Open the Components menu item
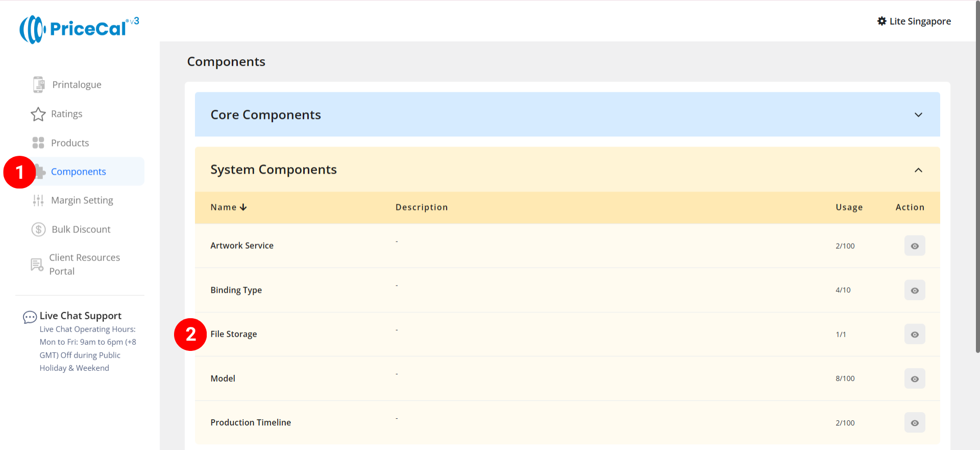The image size is (980, 450). tap(79, 172)
